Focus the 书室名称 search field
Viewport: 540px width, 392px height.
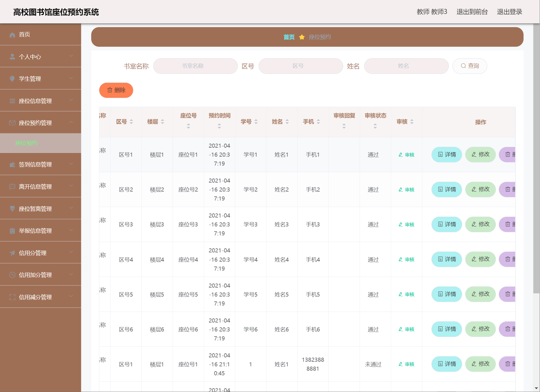tap(195, 66)
